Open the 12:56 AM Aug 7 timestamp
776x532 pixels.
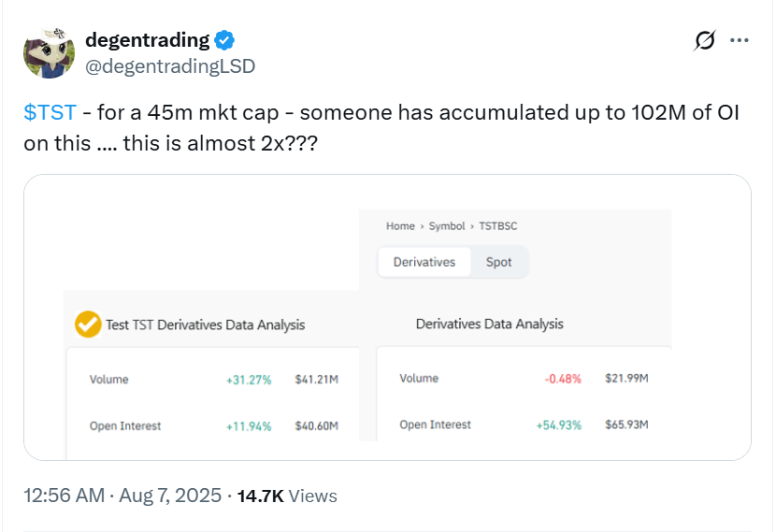click(x=122, y=496)
